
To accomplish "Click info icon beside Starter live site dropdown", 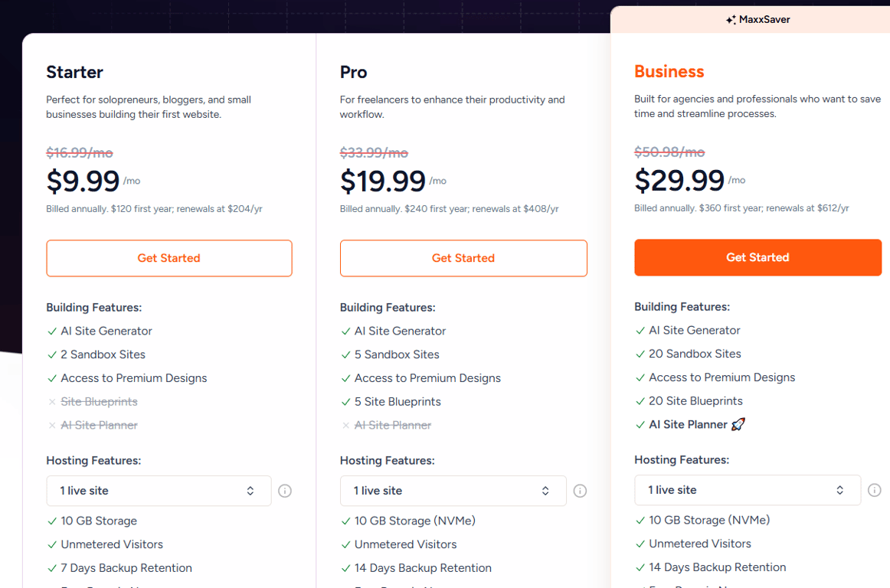I will 285,491.
